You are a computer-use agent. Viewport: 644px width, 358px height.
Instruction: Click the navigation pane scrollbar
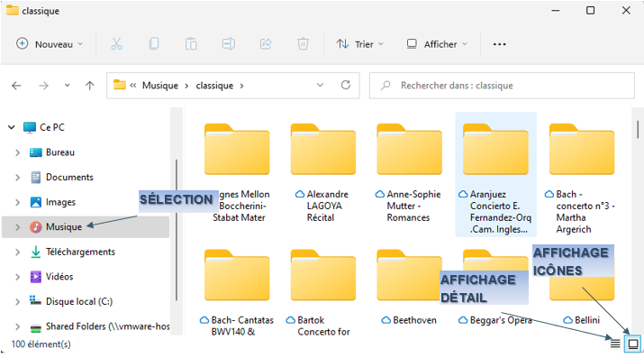[x=177, y=230]
